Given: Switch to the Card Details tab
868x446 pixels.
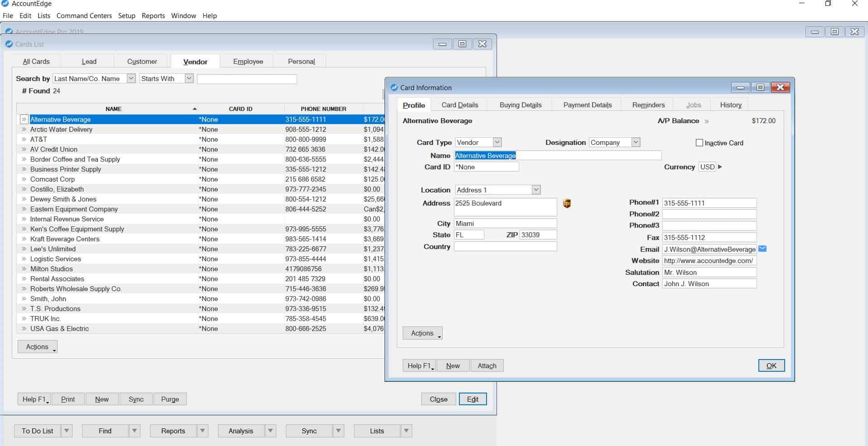Looking at the screenshot, I should click(x=460, y=105).
